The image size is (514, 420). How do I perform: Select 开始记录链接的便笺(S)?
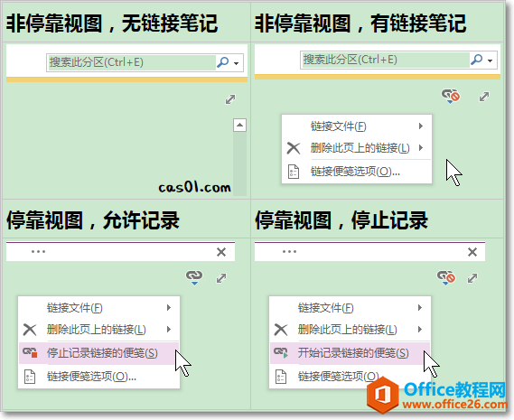[x=350, y=353]
